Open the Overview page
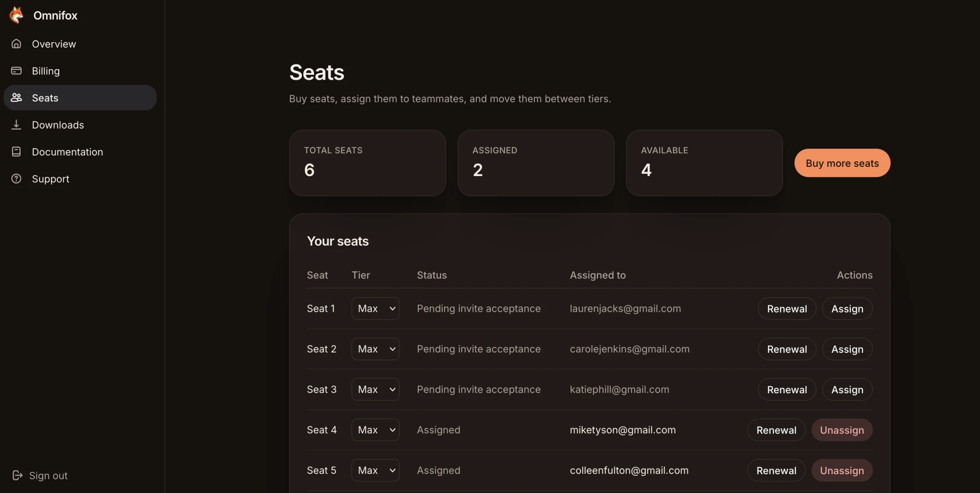The image size is (980, 493). point(80,44)
